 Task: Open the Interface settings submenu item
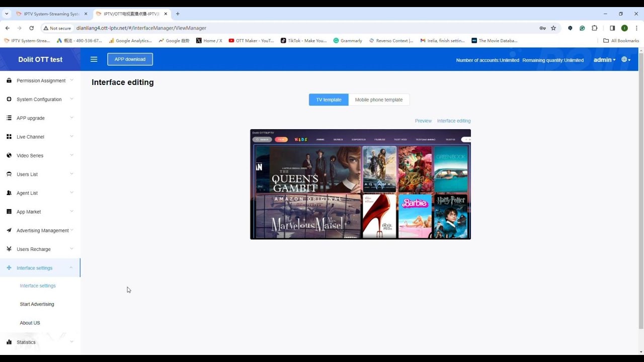(x=38, y=286)
